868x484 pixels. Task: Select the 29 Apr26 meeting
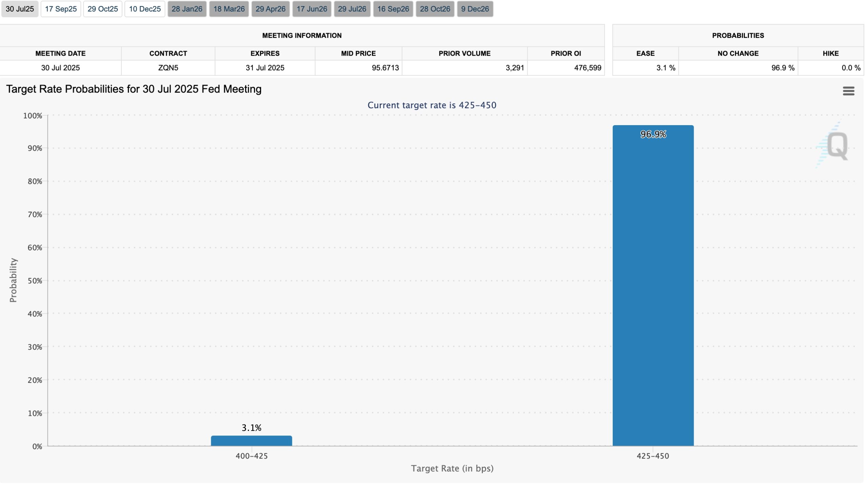point(271,9)
